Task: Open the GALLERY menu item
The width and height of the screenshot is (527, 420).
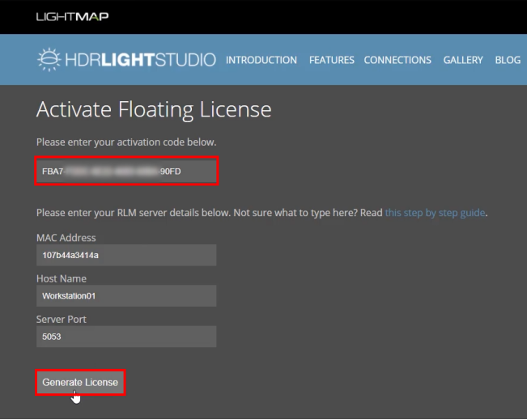Action: tap(463, 60)
